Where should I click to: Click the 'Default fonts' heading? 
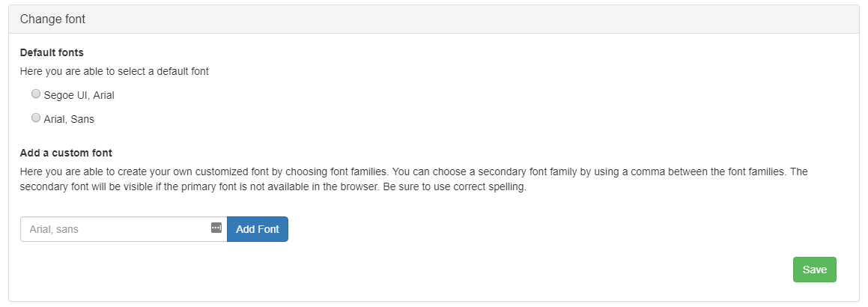(x=52, y=52)
